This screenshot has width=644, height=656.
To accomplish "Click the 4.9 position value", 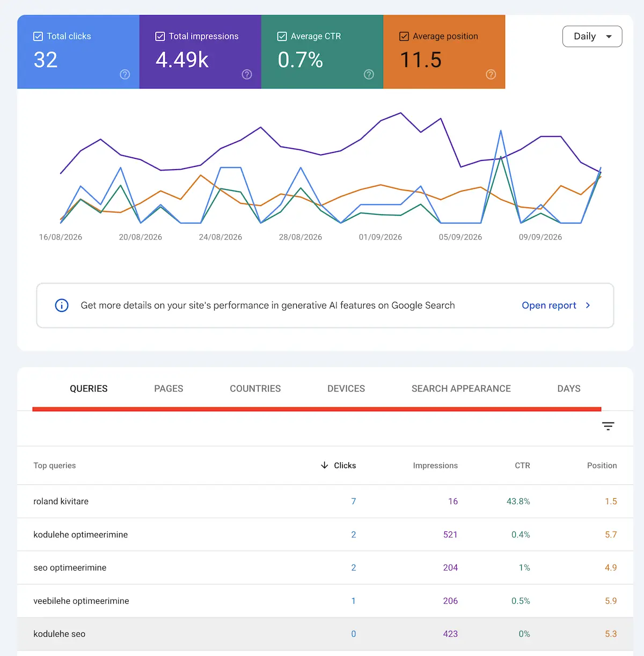I will click(611, 567).
